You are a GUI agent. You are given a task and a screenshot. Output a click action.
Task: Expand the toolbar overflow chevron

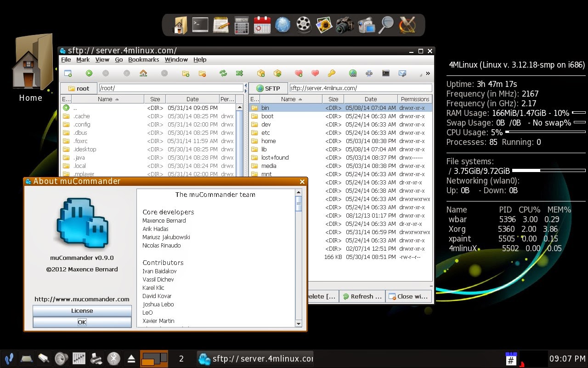click(428, 73)
